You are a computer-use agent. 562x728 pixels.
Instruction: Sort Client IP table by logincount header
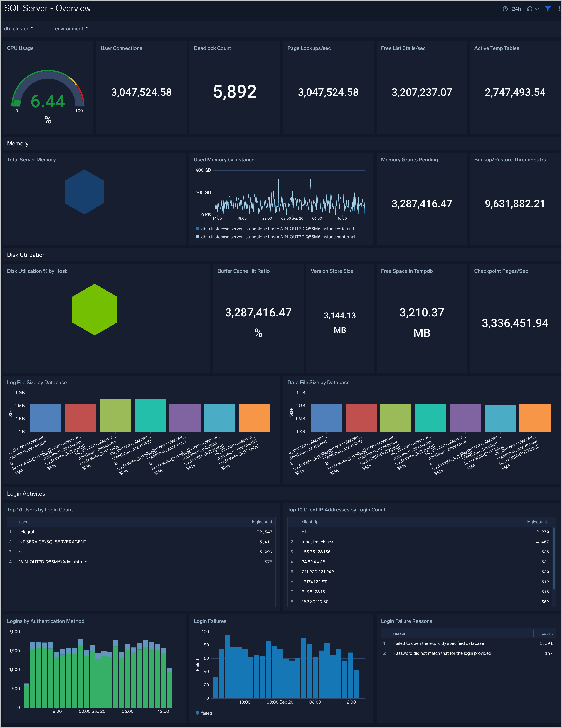537,522
